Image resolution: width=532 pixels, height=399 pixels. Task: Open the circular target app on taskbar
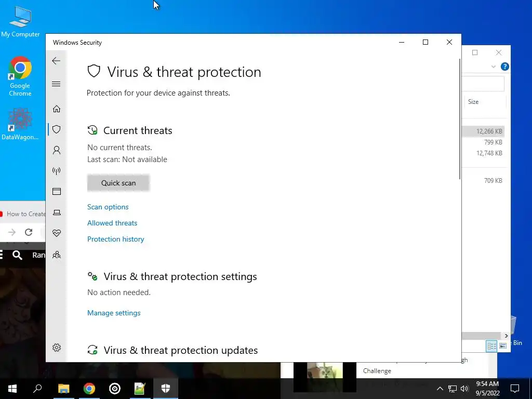pyautogui.click(x=115, y=389)
